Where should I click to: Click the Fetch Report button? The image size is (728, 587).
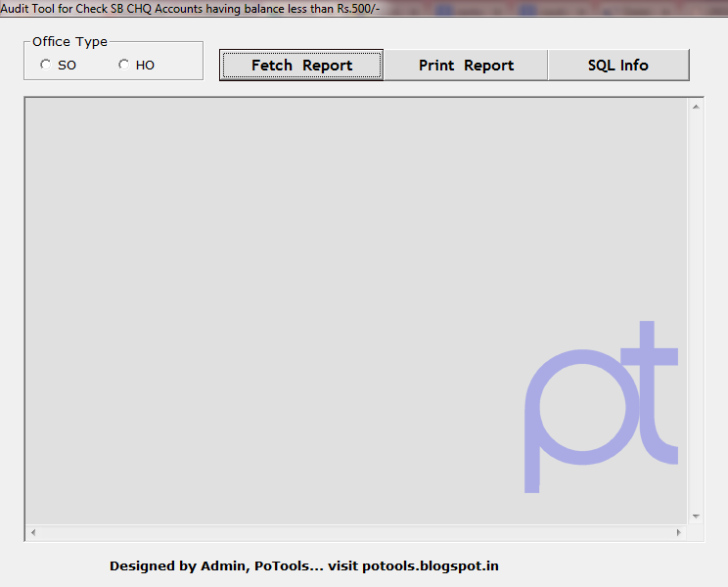pyautogui.click(x=301, y=65)
